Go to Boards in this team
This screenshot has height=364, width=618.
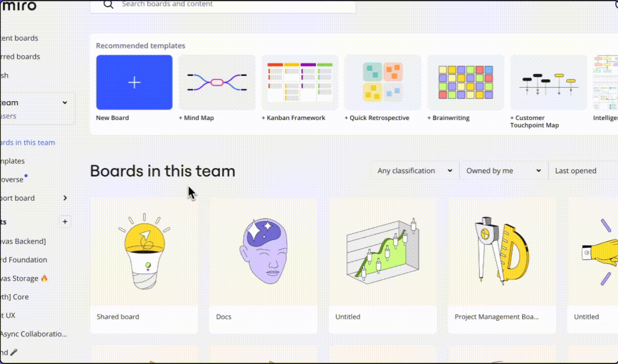pyautogui.click(x=28, y=143)
